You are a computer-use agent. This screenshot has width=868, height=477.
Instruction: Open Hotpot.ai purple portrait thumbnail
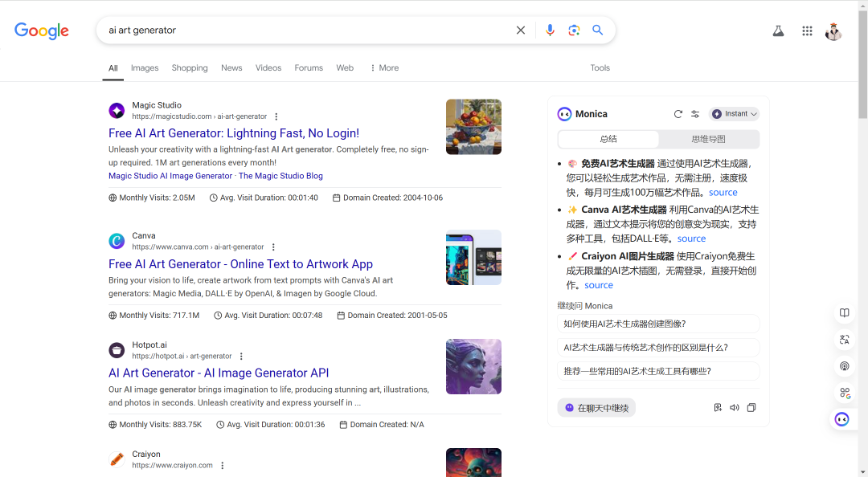[473, 366]
